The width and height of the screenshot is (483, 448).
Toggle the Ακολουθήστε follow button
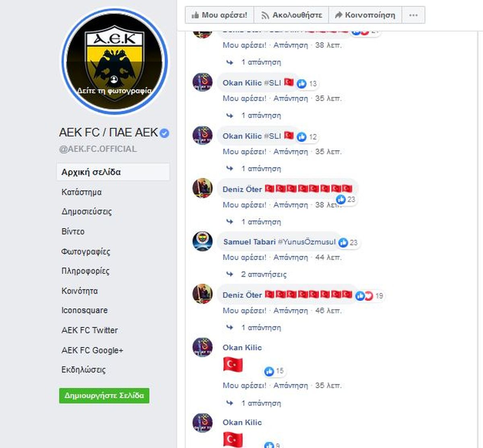291,15
